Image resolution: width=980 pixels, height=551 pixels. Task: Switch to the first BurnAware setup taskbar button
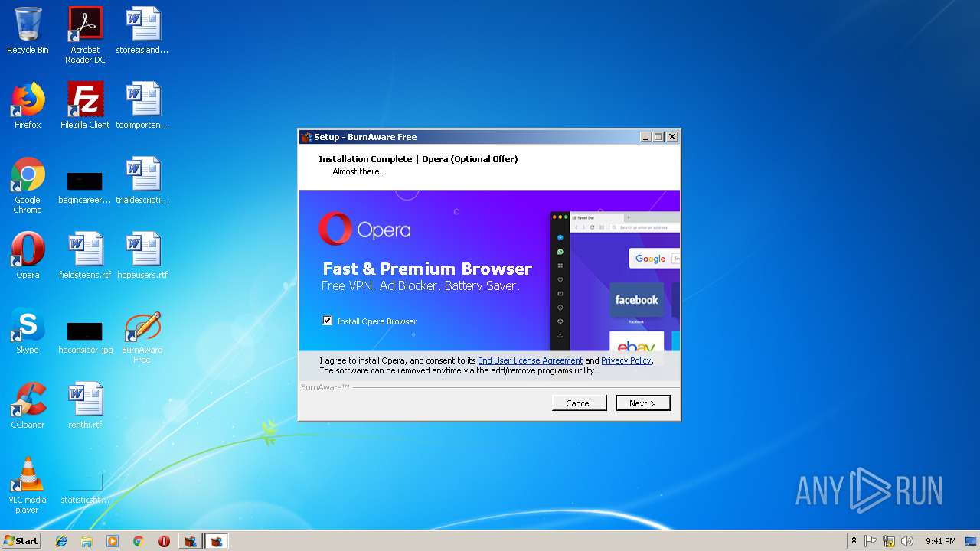(x=191, y=541)
